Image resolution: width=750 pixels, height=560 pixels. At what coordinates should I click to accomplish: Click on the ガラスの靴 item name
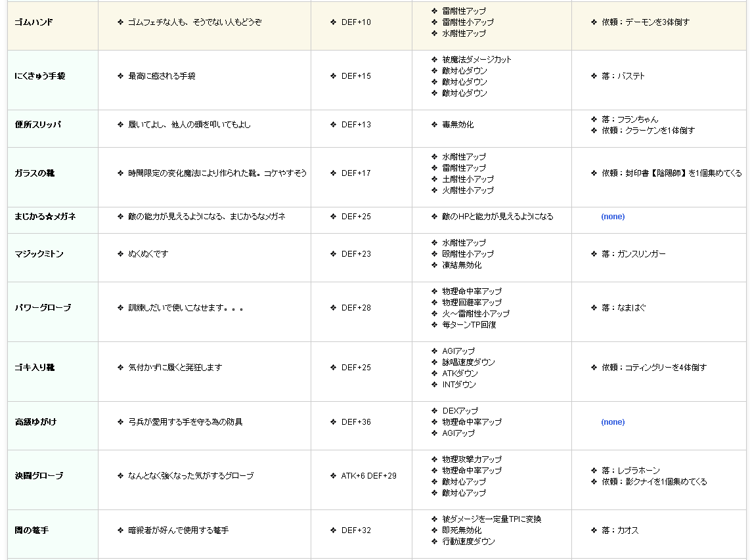pyautogui.click(x=35, y=173)
